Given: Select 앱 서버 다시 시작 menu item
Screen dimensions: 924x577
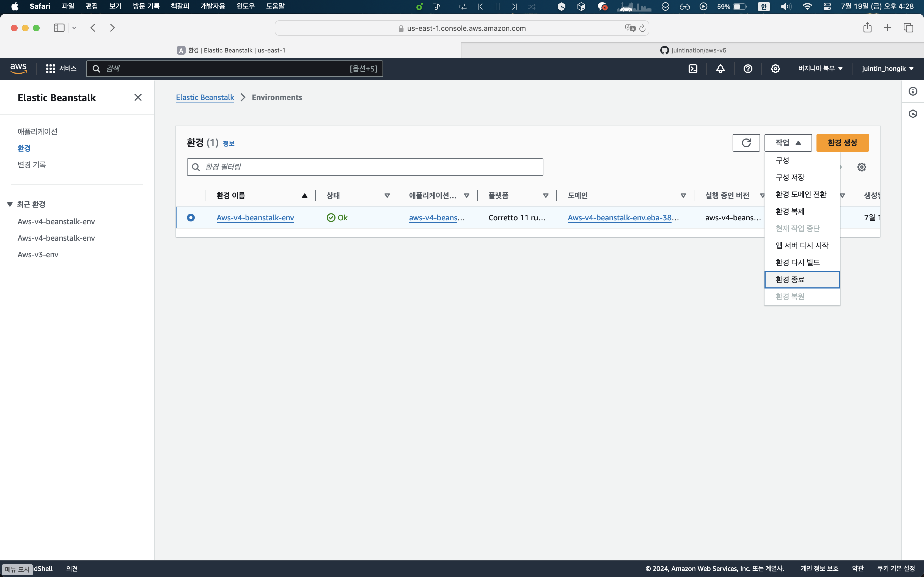Looking at the screenshot, I should [x=802, y=245].
